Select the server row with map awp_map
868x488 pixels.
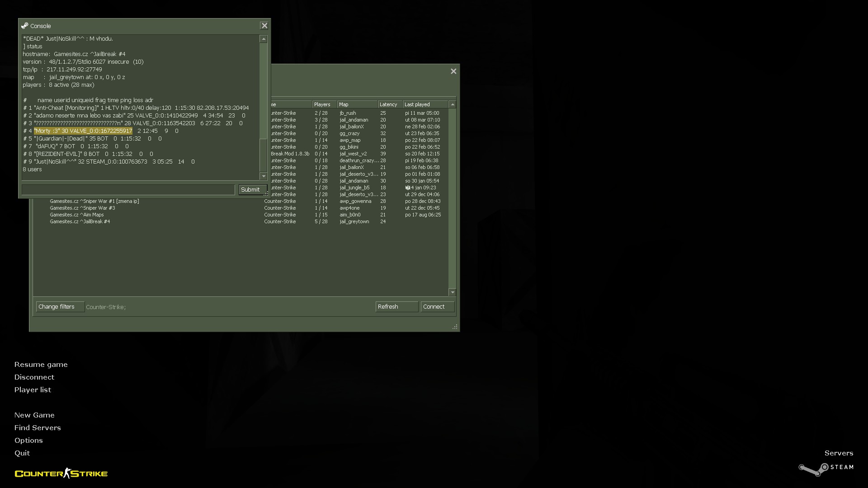[359, 141]
